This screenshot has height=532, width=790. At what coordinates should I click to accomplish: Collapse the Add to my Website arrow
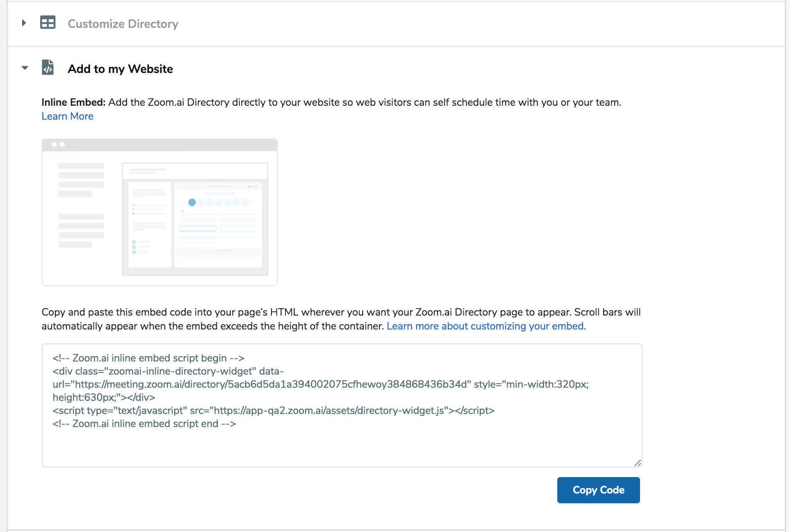25,68
